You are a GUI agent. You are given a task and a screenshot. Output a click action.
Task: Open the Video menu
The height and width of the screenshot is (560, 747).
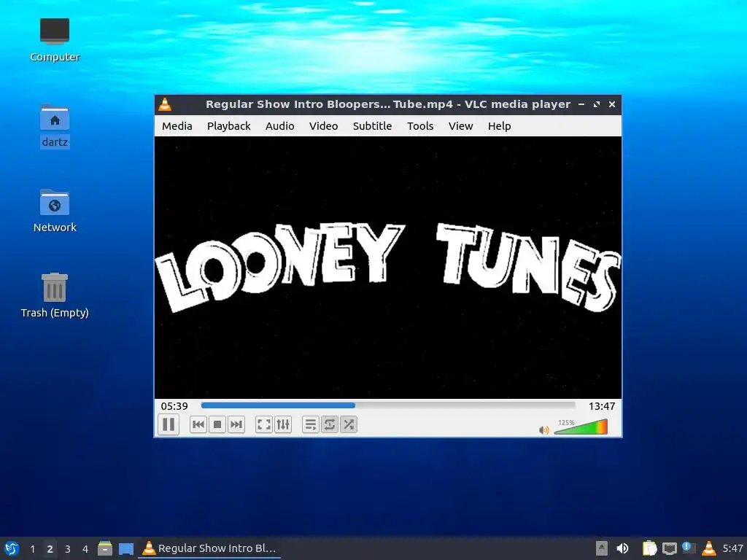(x=323, y=126)
